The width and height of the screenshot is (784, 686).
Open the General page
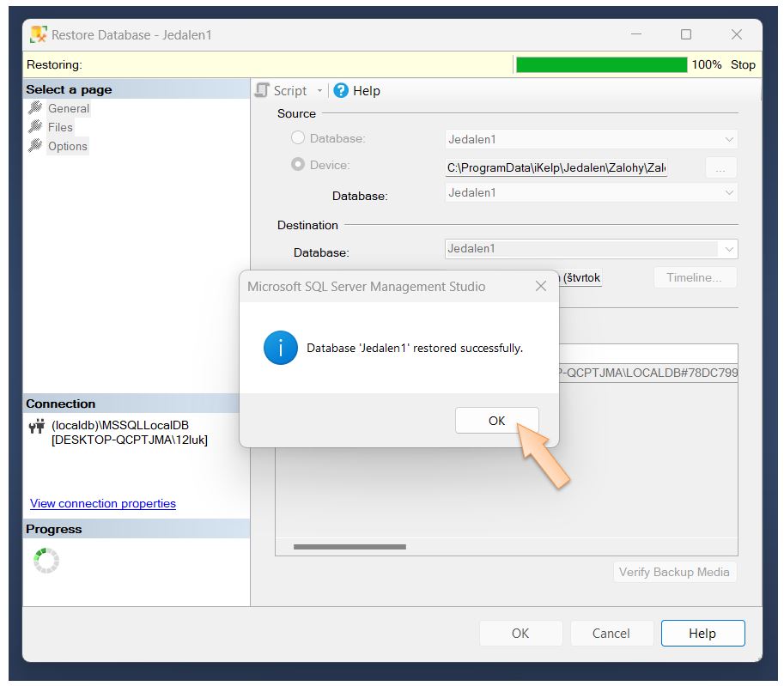pos(68,109)
